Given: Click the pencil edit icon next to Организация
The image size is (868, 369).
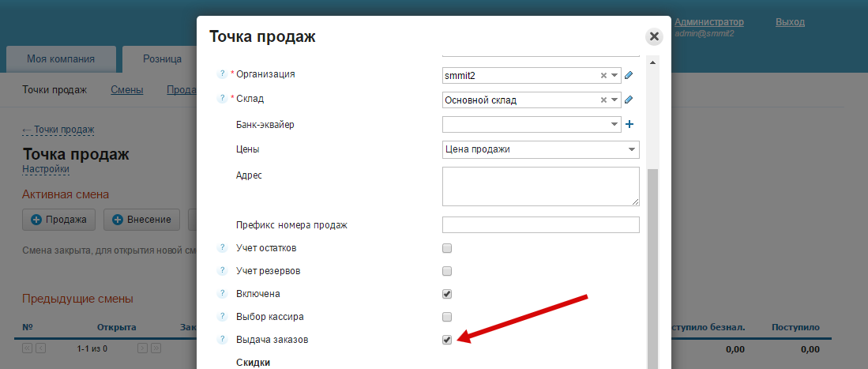Looking at the screenshot, I should click(x=629, y=76).
